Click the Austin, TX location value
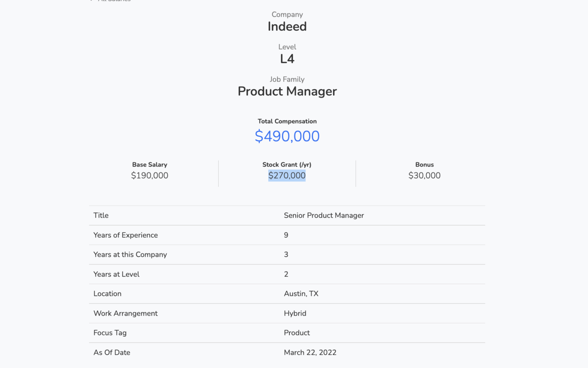588x368 pixels. [301, 293]
